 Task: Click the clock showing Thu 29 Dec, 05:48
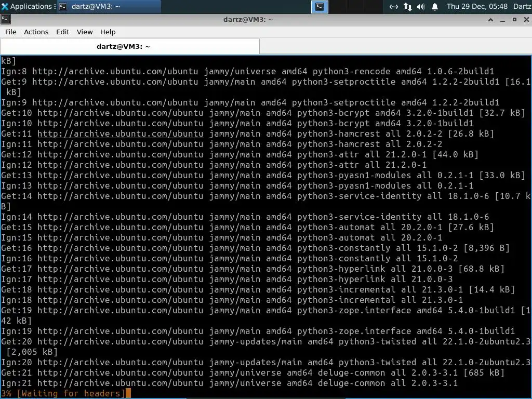477,6
